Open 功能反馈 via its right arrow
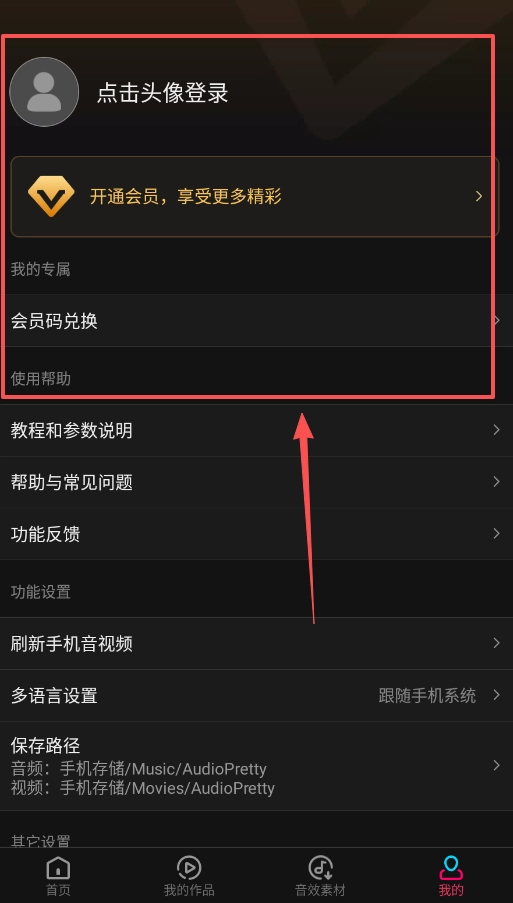Viewport: 513px width, 903px height. pyautogui.click(x=496, y=533)
